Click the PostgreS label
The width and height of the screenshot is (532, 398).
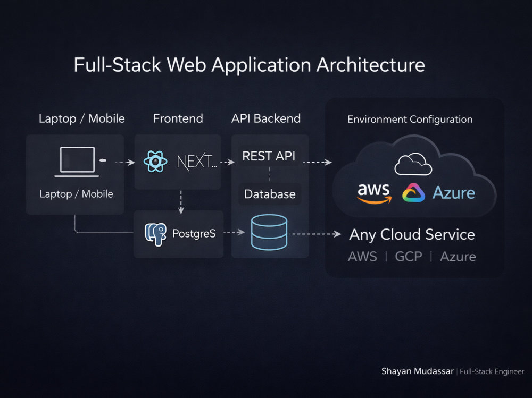[194, 233]
